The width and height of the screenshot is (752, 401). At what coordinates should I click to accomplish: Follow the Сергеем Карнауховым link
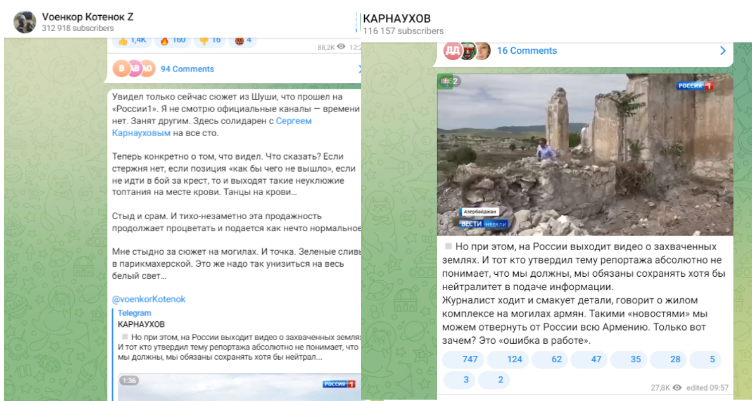click(x=212, y=127)
